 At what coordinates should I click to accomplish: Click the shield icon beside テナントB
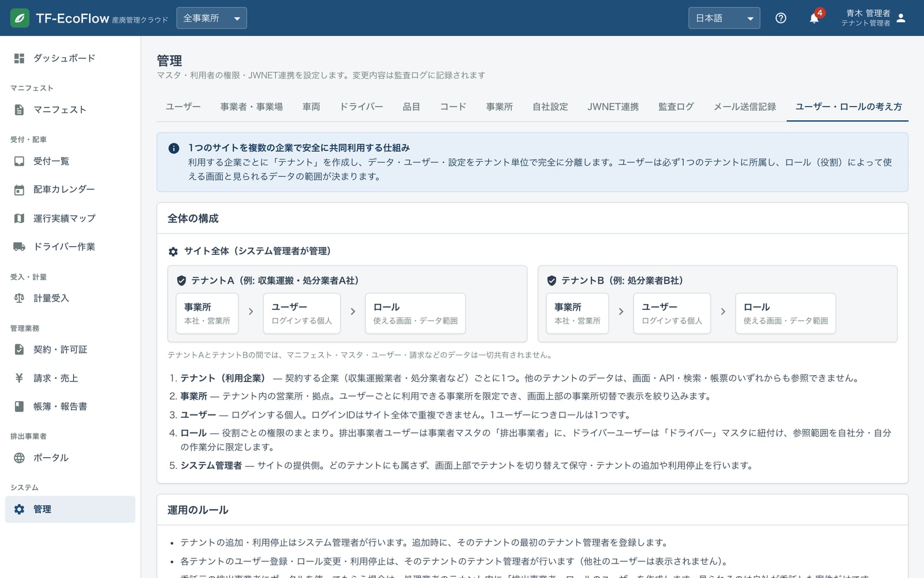[552, 280]
